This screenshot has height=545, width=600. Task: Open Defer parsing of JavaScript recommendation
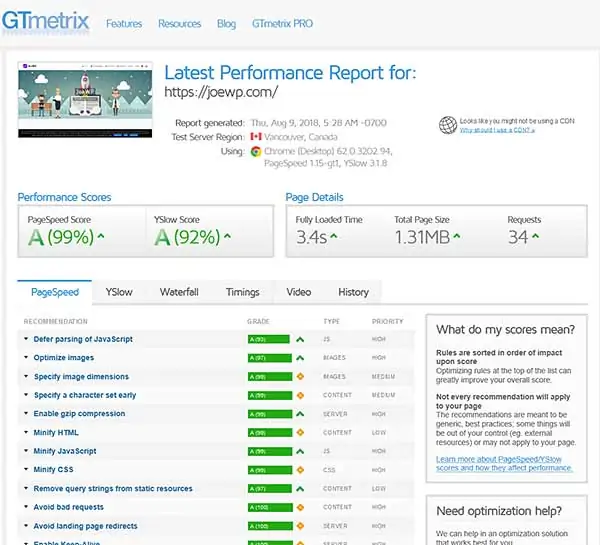[x=83, y=339]
